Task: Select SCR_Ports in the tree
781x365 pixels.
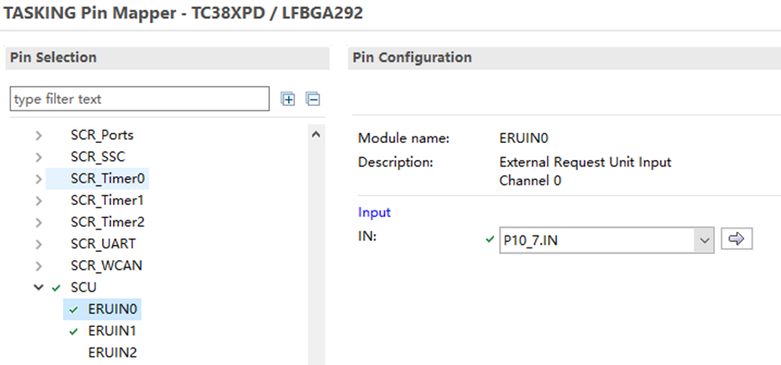Action: point(102,135)
